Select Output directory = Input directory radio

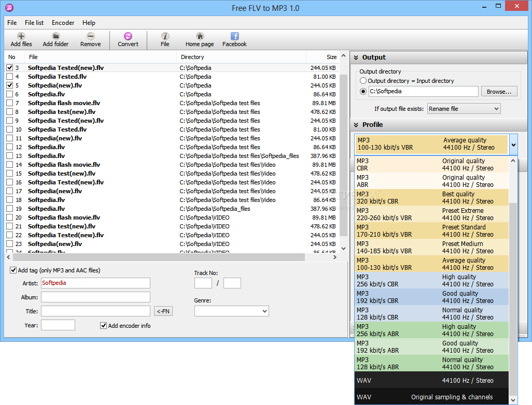pos(363,81)
